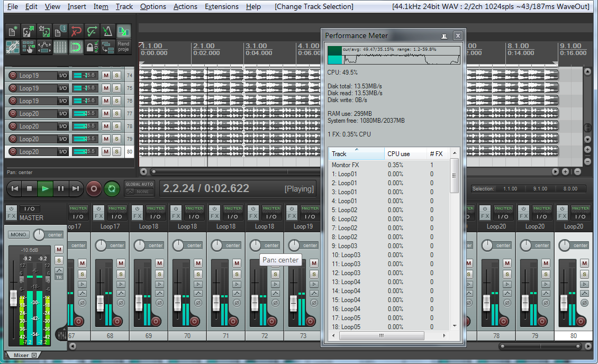Toggle the MONO button on master channel
This screenshot has width=598, height=364.
tap(19, 234)
